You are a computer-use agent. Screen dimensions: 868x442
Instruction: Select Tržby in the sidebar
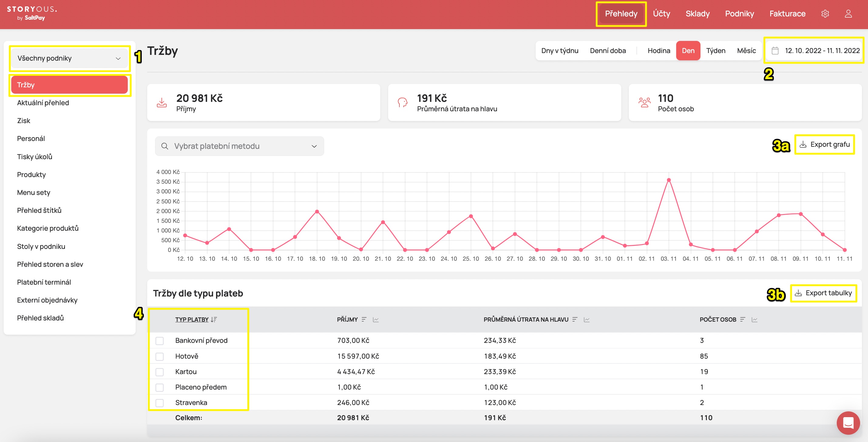point(70,85)
